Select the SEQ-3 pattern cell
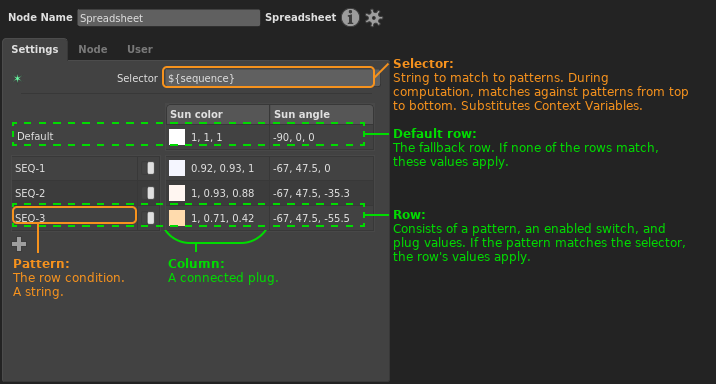 pos(74,216)
